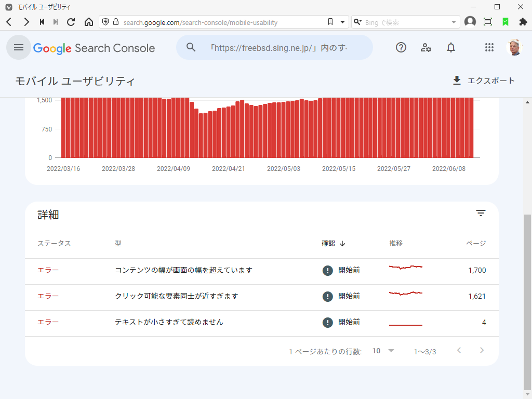Click Google Search Console logo
The image size is (532, 399).
pos(94,48)
